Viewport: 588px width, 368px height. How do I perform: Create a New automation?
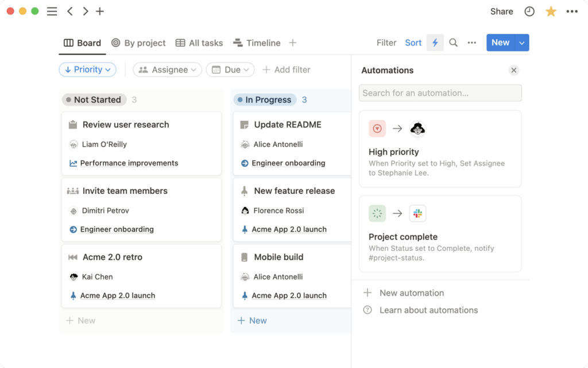(411, 293)
